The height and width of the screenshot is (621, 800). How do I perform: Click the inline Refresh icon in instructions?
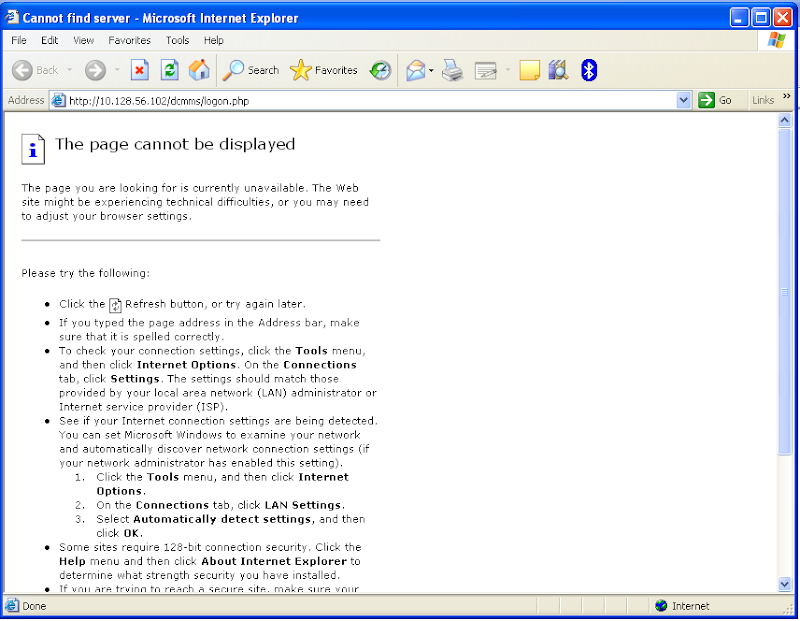[x=115, y=305]
